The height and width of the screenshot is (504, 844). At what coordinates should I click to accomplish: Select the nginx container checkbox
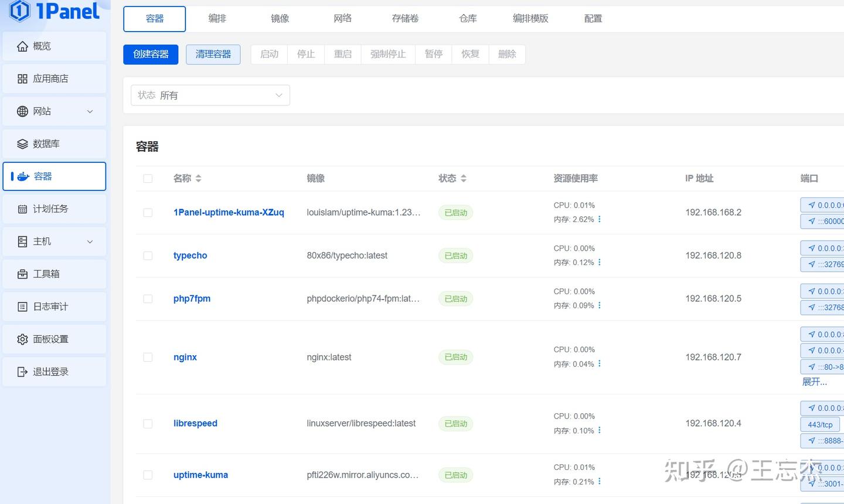pyautogui.click(x=148, y=357)
